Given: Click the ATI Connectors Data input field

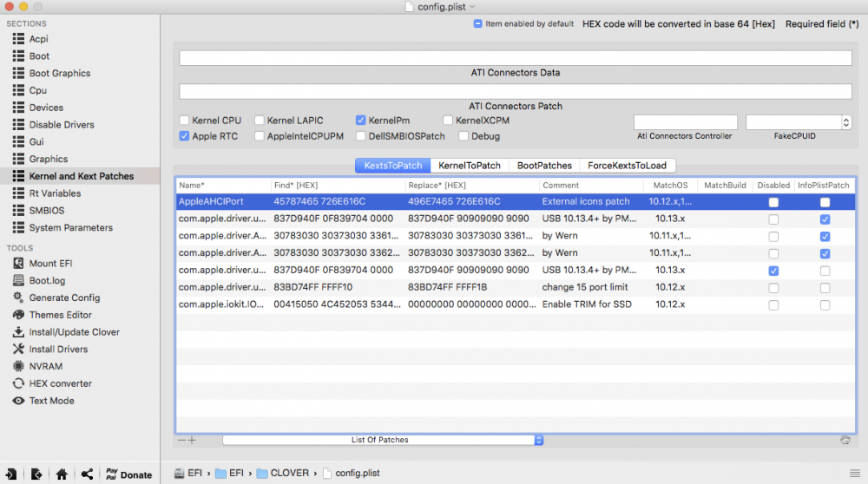Looking at the screenshot, I should pyautogui.click(x=516, y=57).
